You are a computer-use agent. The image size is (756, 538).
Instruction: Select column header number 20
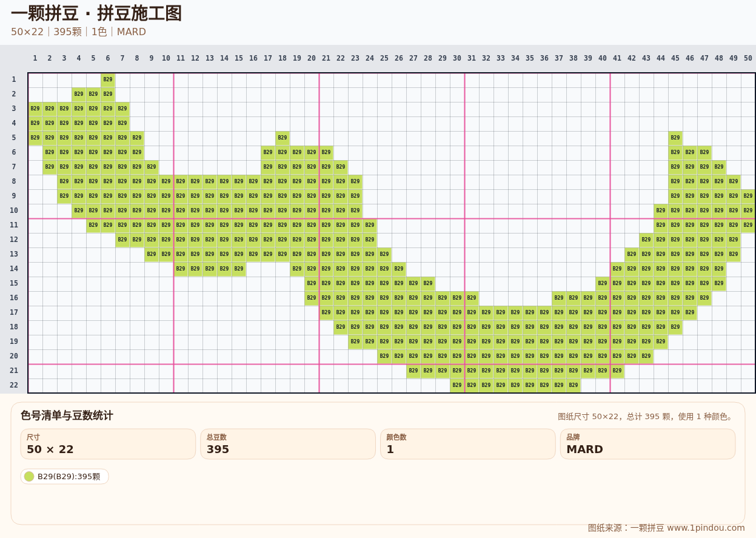tap(312, 58)
